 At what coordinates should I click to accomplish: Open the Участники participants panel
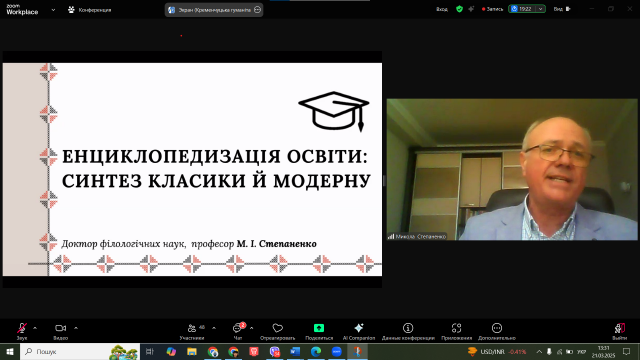coord(192,328)
